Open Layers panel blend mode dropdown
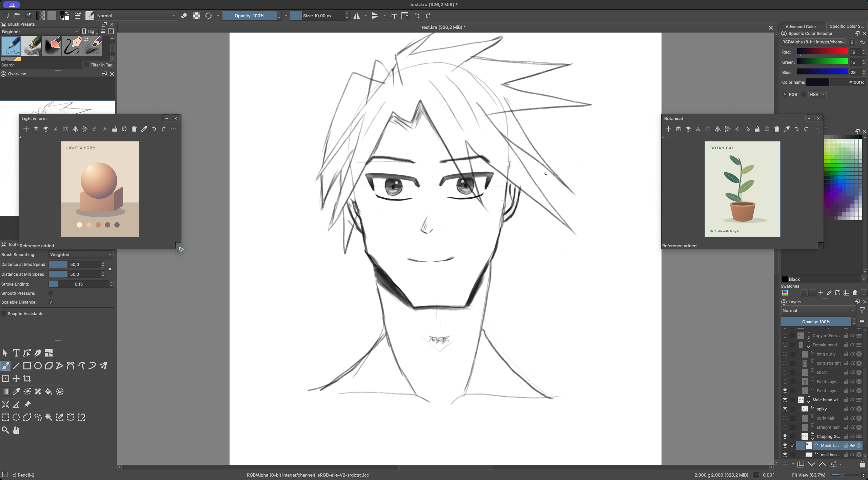Screen dimensions: 868x480 tap(818, 310)
